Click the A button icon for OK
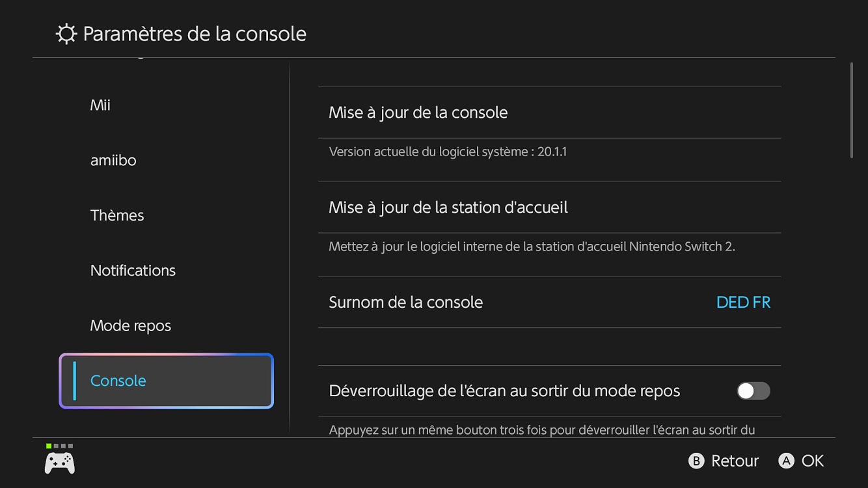 click(x=787, y=461)
